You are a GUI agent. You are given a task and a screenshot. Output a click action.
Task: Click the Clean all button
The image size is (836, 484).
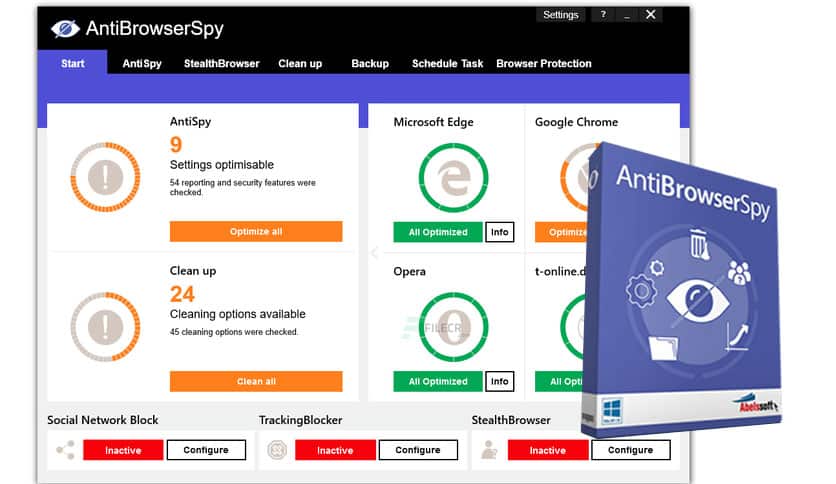(256, 381)
